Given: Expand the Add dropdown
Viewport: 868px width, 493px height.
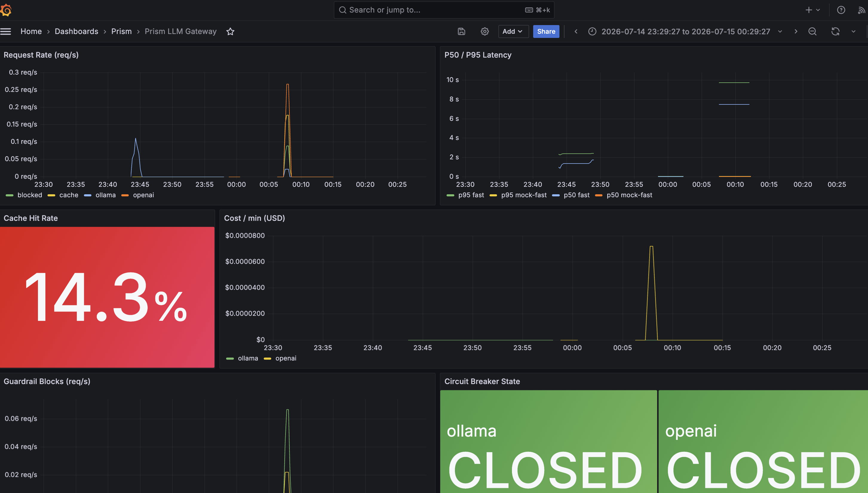Looking at the screenshot, I should tap(513, 32).
